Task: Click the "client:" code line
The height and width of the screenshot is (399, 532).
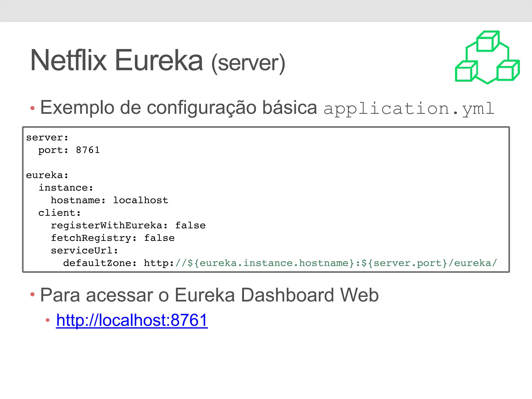Action: click(59, 213)
